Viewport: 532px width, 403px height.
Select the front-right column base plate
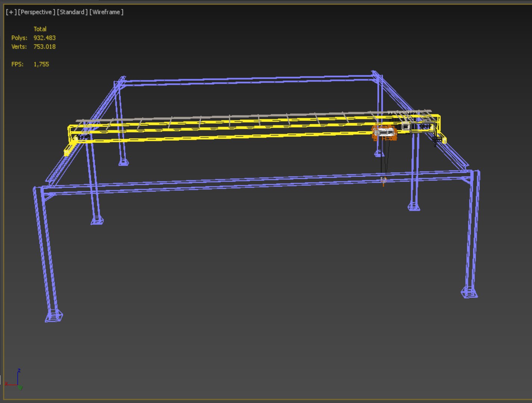click(469, 292)
